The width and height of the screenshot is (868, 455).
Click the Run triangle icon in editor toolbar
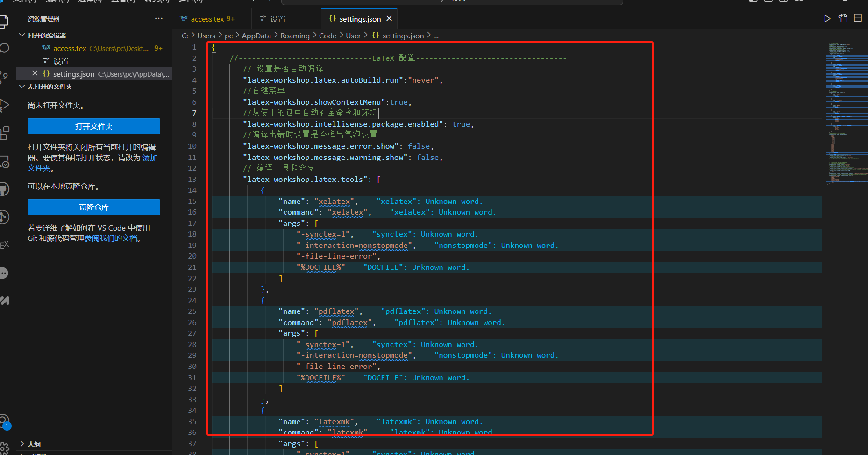pos(827,19)
